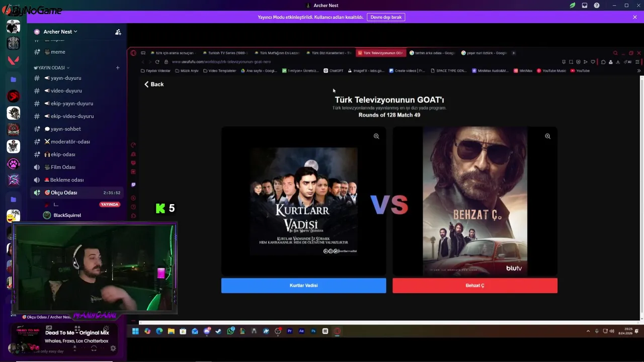Zoom the Behzat Ç poster with magnifier

pos(547,136)
